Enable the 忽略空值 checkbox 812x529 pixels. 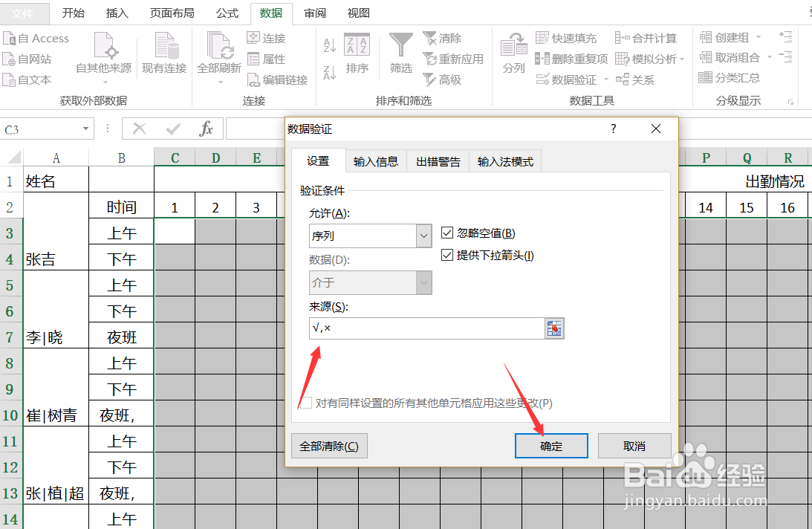pos(448,230)
